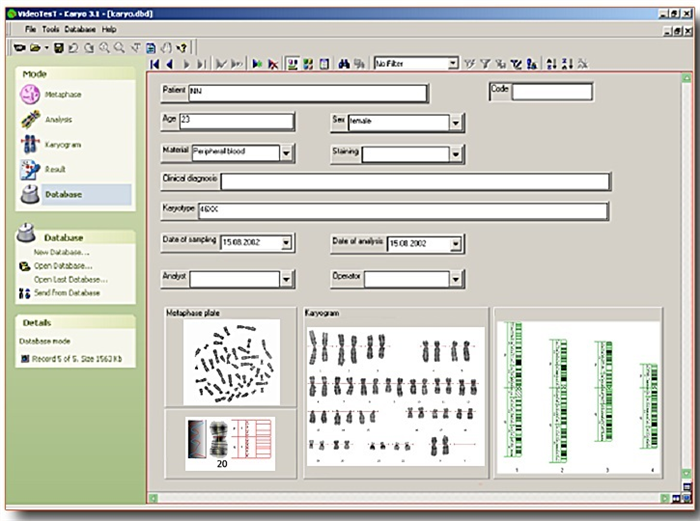
Task: Click the vertical scrollbar up arrow
Action: 686,78
